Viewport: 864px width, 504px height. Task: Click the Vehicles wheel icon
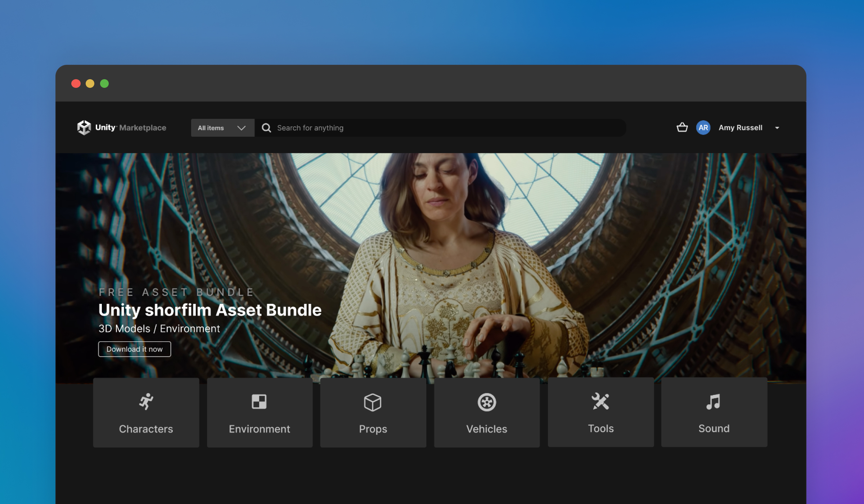coord(487,402)
